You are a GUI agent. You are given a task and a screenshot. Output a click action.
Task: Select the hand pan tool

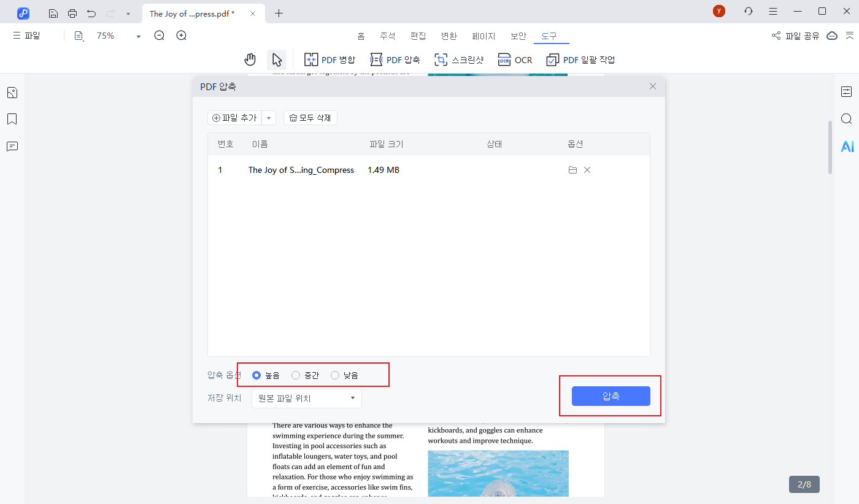(x=250, y=59)
